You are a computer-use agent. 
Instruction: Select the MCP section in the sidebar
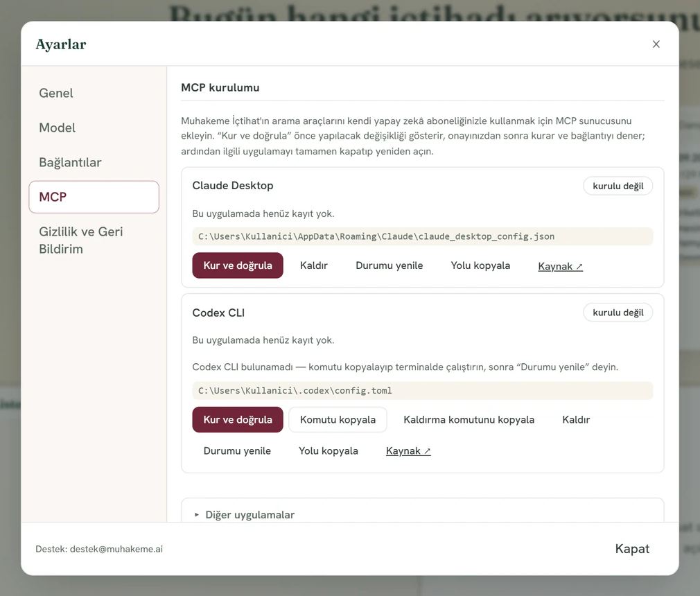point(94,197)
